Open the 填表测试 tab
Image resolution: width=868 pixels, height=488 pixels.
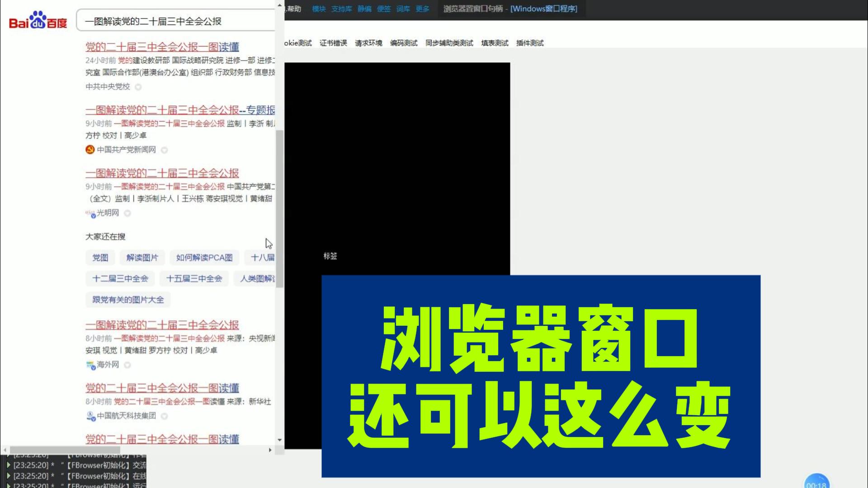pos(495,43)
